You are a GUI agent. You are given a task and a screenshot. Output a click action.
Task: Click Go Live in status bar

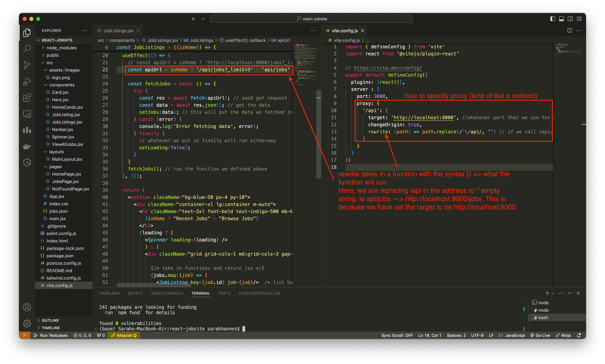(x=540, y=335)
